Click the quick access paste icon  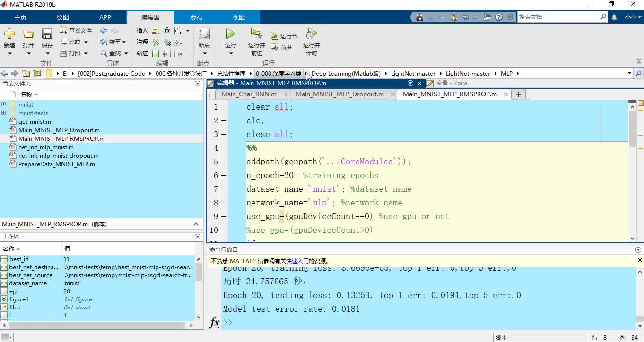tap(453, 17)
